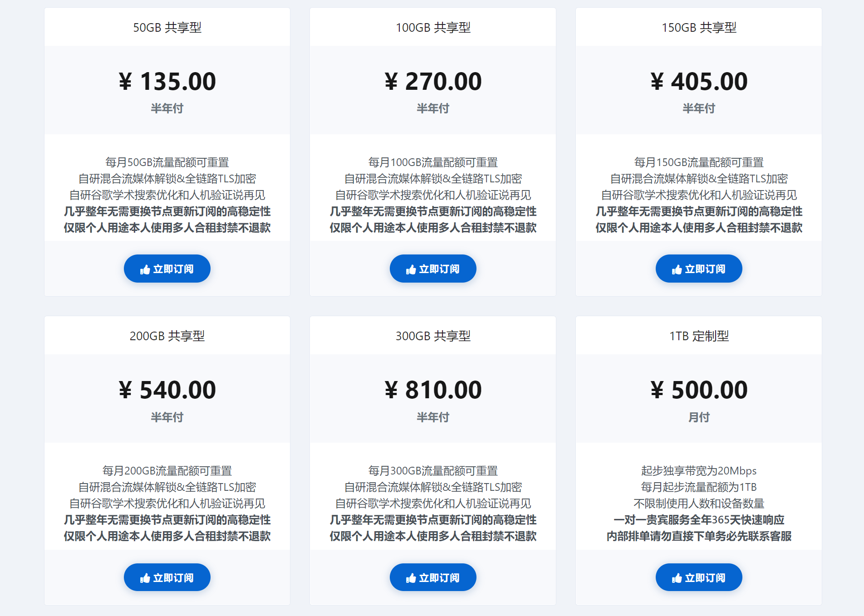Click thumbs-up icon on 1TB plan button
The height and width of the screenshot is (616, 864).
pos(677,578)
